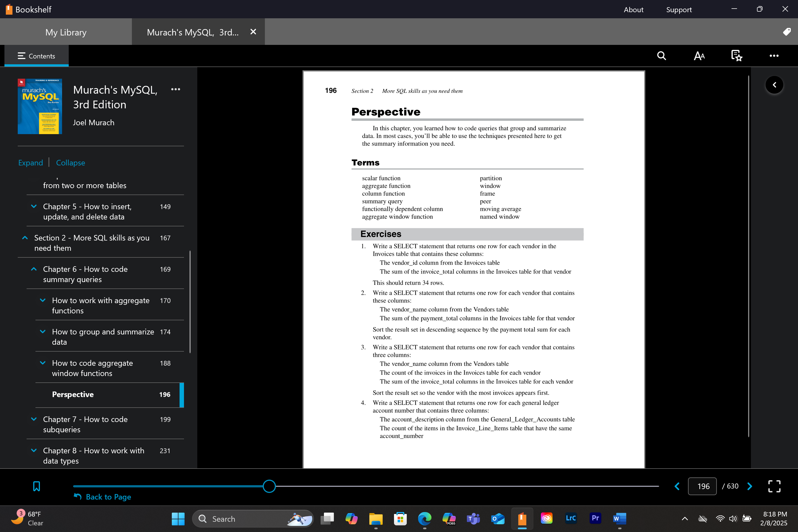The image size is (798, 532).
Task: Go to the next page arrow
Action: tap(750, 486)
